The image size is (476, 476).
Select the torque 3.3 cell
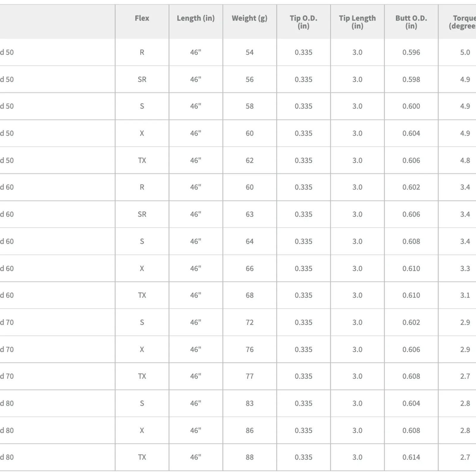[x=457, y=268]
